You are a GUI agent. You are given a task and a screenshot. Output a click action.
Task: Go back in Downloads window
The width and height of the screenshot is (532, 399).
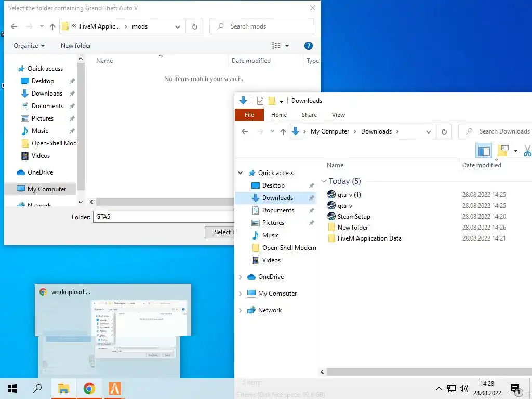(x=245, y=131)
